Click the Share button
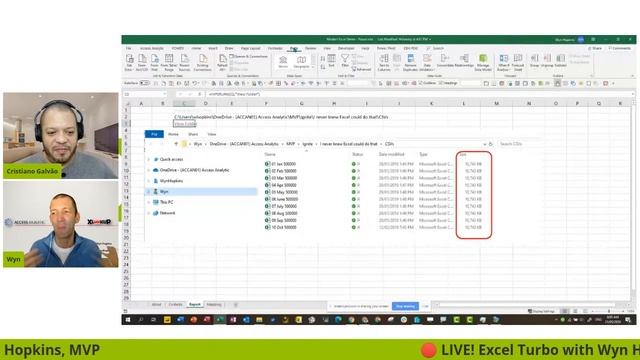The width and height of the screenshot is (640, 360). [596, 48]
